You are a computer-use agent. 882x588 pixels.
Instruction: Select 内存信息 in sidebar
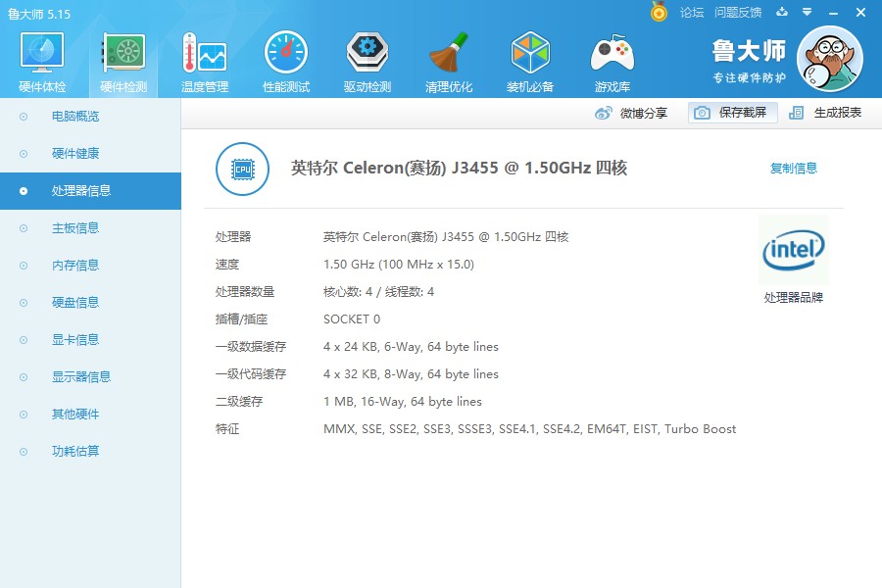[90, 265]
